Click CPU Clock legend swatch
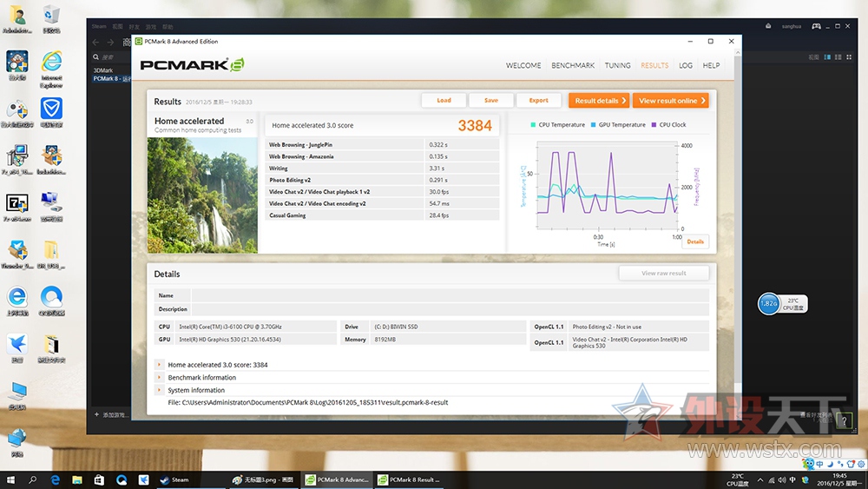This screenshot has height=489, width=868. (654, 124)
